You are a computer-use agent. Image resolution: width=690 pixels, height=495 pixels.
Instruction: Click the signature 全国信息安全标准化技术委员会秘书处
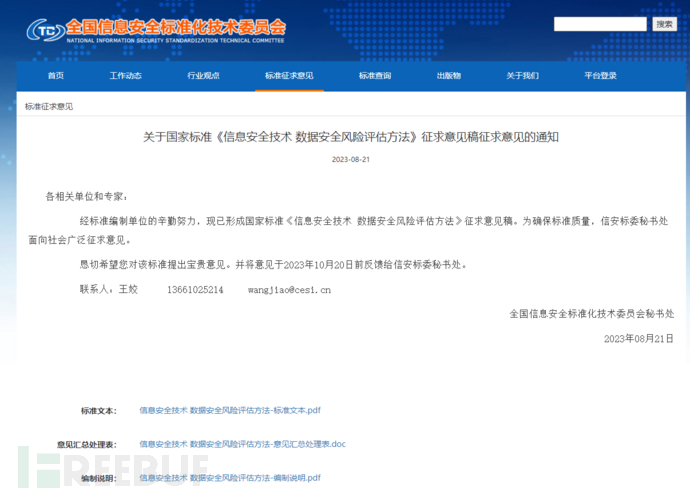click(591, 314)
